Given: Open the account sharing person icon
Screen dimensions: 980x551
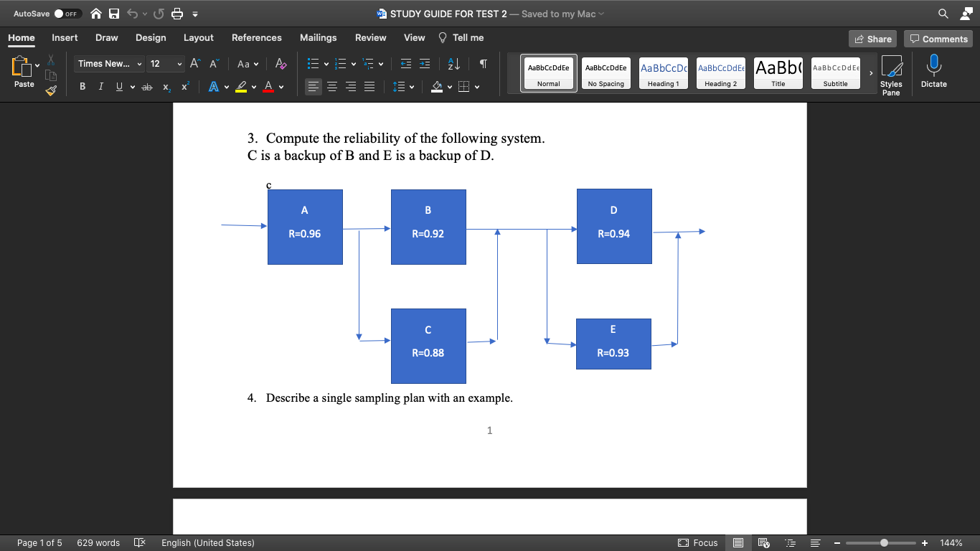Looking at the screenshot, I should 966,14.
